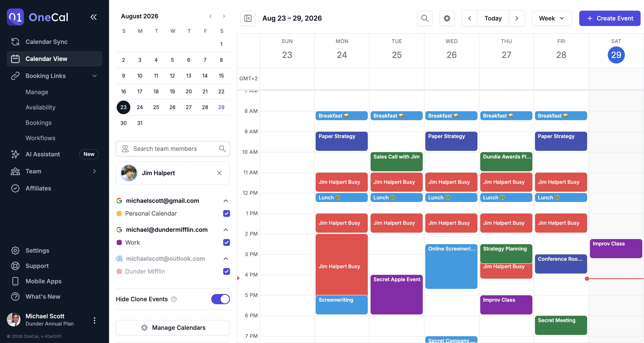This screenshot has height=343, width=644.
Task: Open Saturday's Improv Class event
Action: tap(616, 248)
